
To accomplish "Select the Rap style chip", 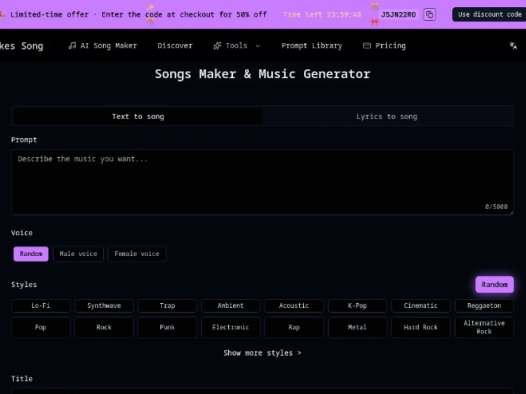I will (x=294, y=327).
